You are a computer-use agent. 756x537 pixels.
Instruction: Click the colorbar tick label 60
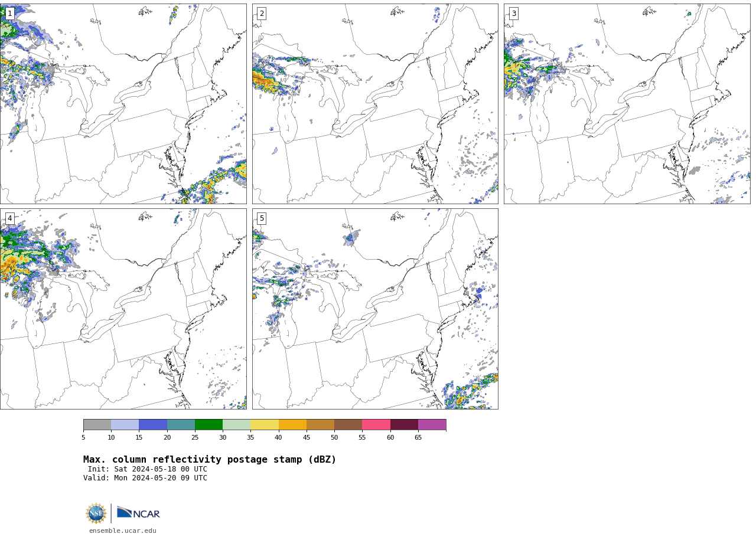tap(390, 437)
